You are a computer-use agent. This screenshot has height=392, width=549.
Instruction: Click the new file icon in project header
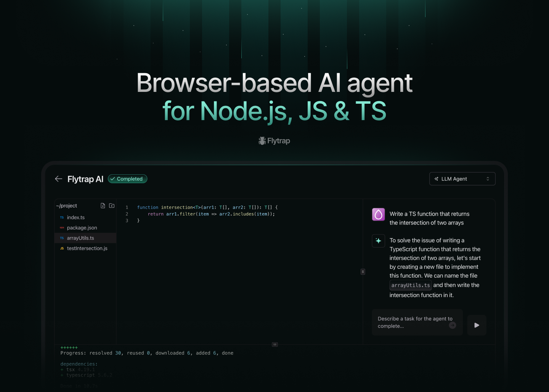tap(103, 206)
